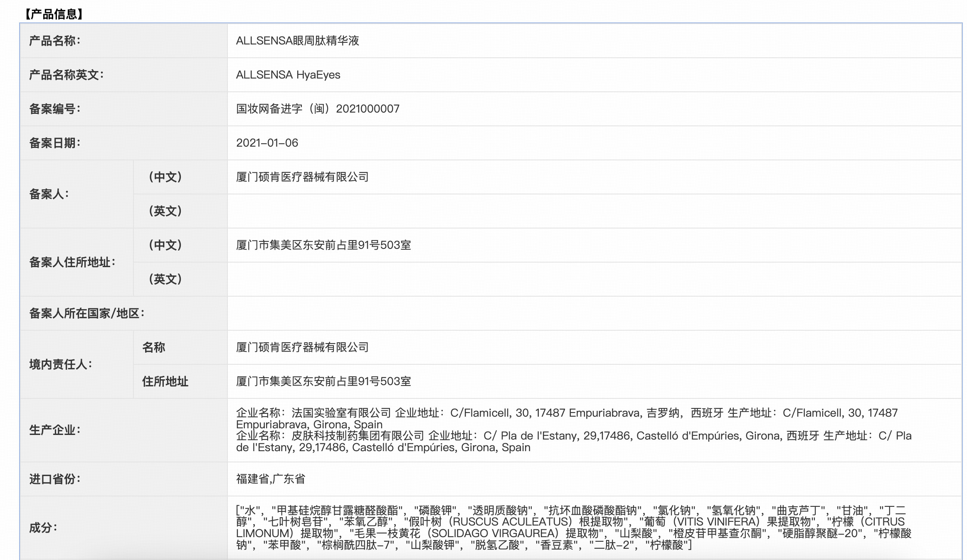
Task: Click the registration number 国妆网备进字（闽）2021000007
Action: (x=317, y=109)
